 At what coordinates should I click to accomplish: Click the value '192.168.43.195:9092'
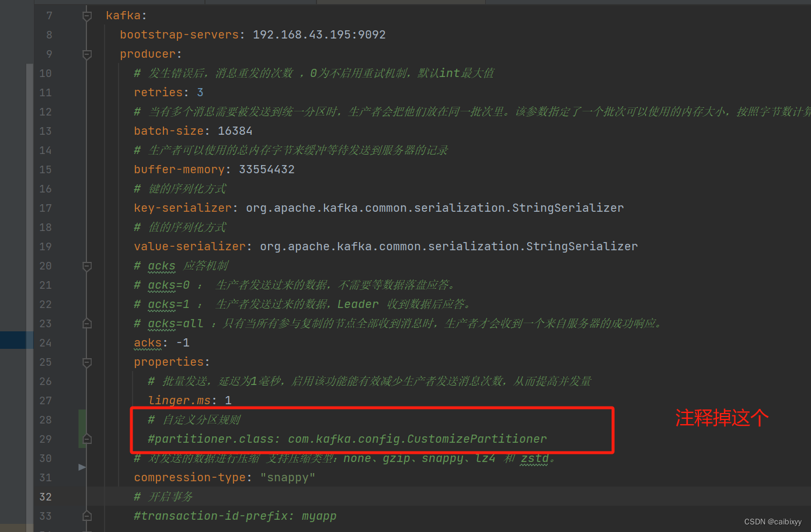(319, 35)
